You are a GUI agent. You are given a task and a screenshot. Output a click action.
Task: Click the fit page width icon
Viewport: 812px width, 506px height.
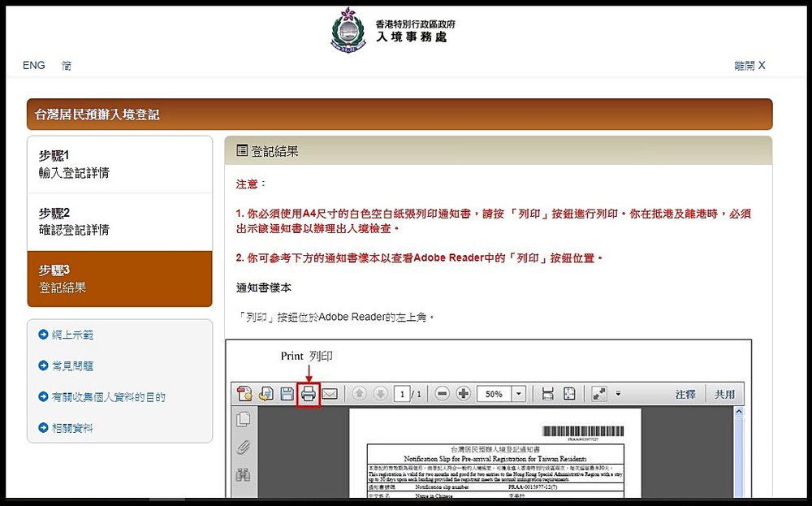[547, 394]
